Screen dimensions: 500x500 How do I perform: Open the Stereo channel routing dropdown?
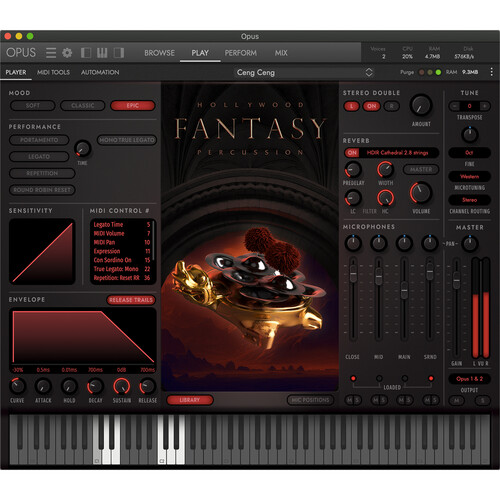(469, 200)
